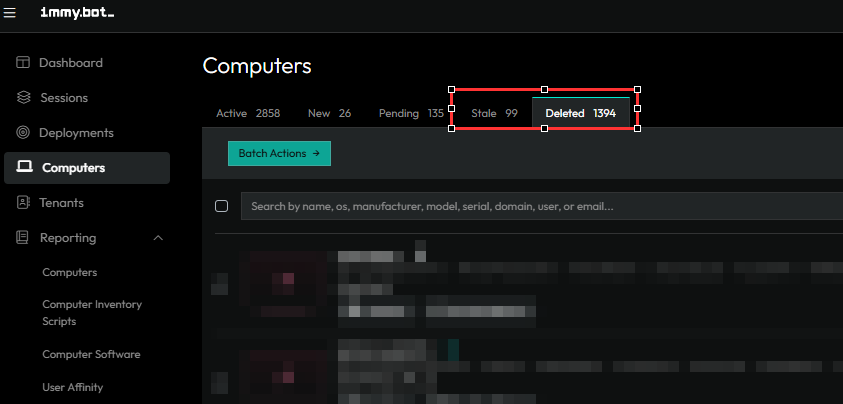View the Pending computers tab
This screenshot has height=404, width=843.
coord(410,113)
